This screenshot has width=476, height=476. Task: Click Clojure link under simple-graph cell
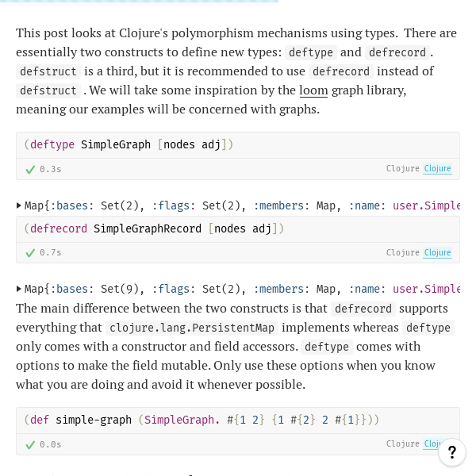pos(432,443)
